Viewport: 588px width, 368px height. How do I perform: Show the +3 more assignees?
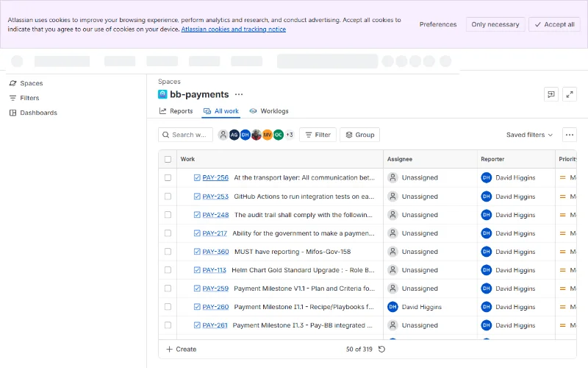tap(290, 135)
